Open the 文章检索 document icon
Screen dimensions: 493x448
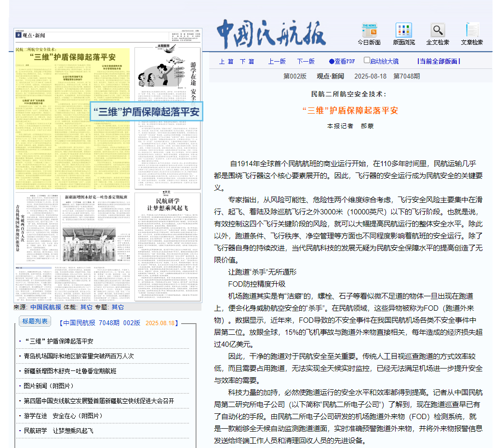(472, 34)
